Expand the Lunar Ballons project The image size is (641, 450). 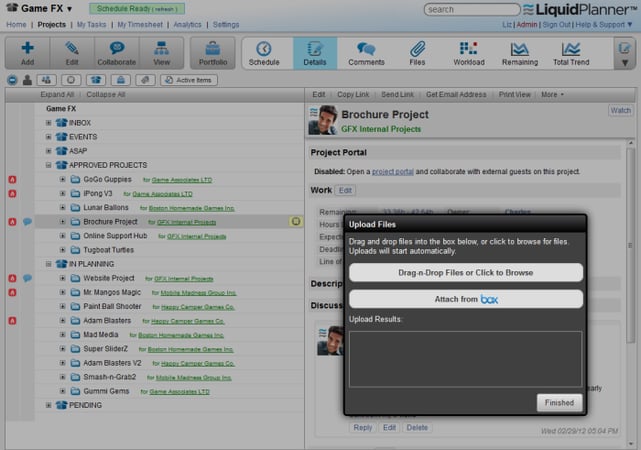coord(63,208)
